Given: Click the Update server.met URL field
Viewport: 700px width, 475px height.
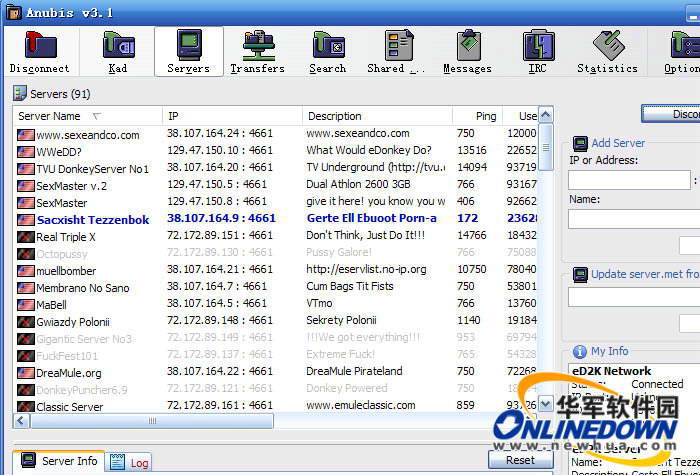Looking at the screenshot, I should pos(634,297).
